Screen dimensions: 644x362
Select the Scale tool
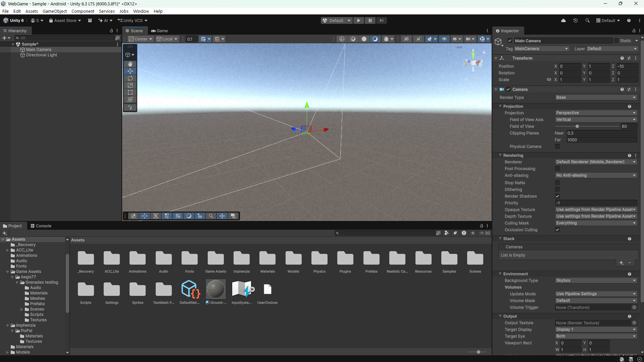point(130,85)
